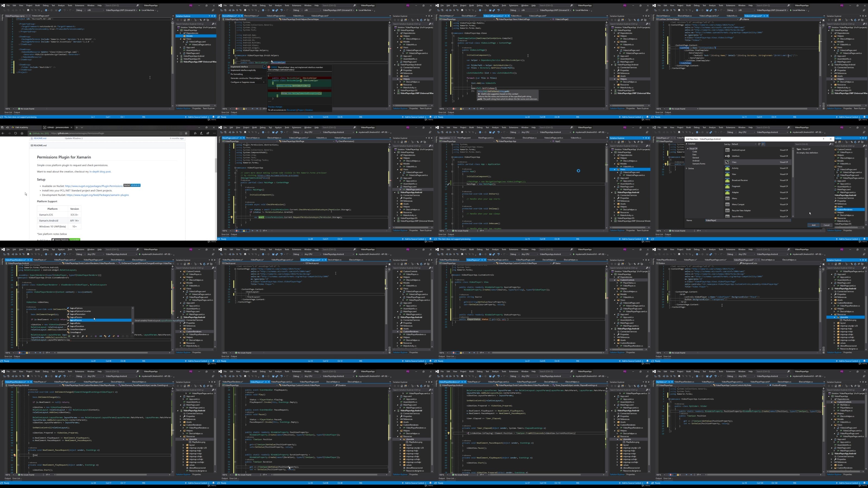This screenshot has width=868, height=488.
Task: Choose Implement interface explicitly from the quick actions
Action: click(x=243, y=70)
